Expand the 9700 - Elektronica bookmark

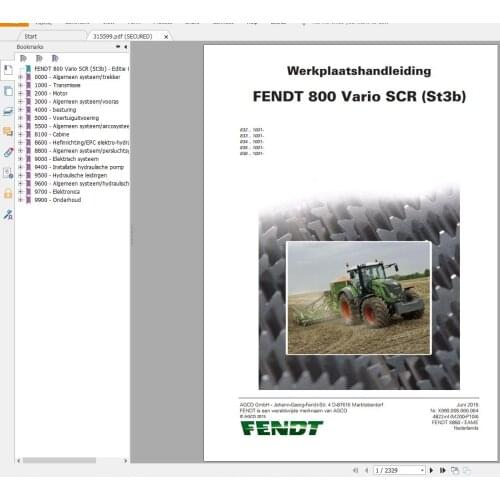tap(21, 192)
